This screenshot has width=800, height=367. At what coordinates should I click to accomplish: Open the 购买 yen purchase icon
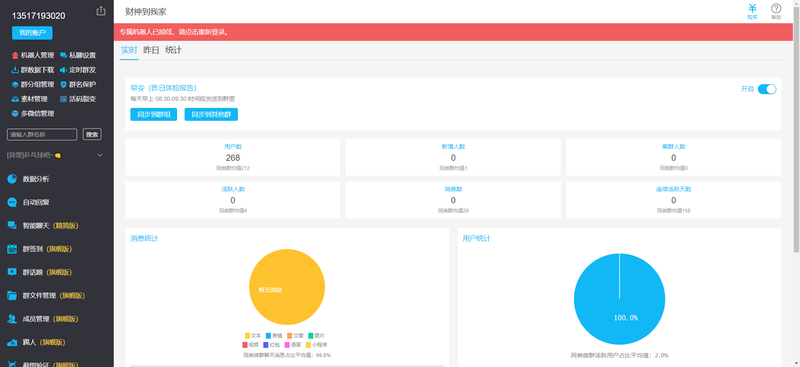pyautogui.click(x=752, y=11)
